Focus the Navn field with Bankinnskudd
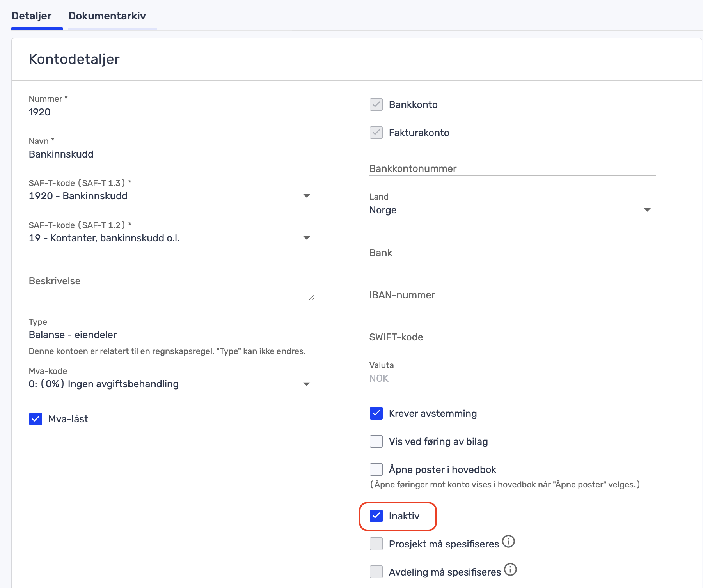Image resolution: width=703 pixels, height=588 pixels. 172,154
